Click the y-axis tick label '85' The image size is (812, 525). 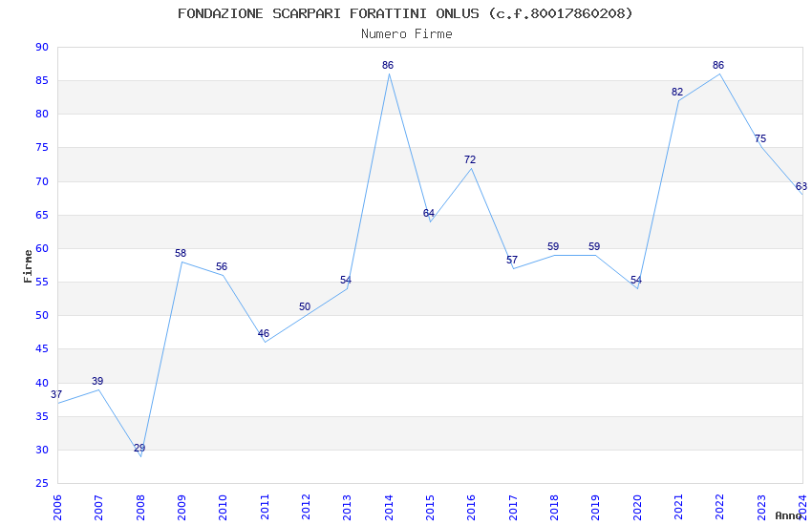(42, 81)
